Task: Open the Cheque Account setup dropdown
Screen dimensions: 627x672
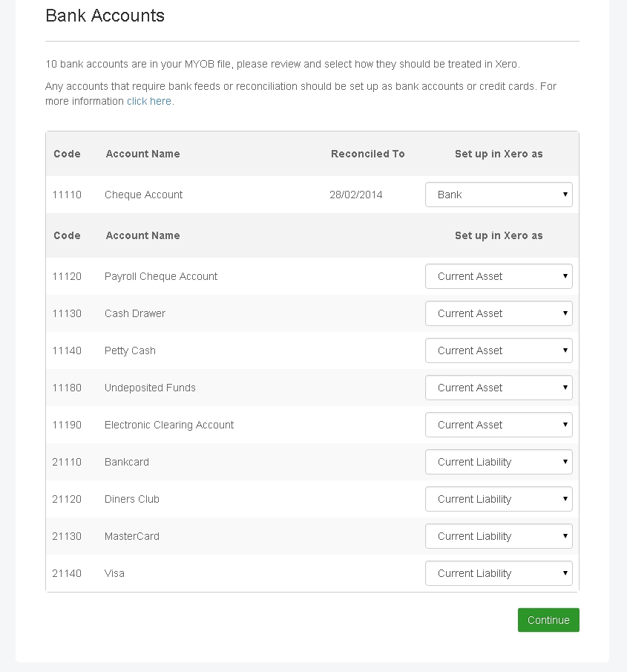Action: [x=499, y=195]
